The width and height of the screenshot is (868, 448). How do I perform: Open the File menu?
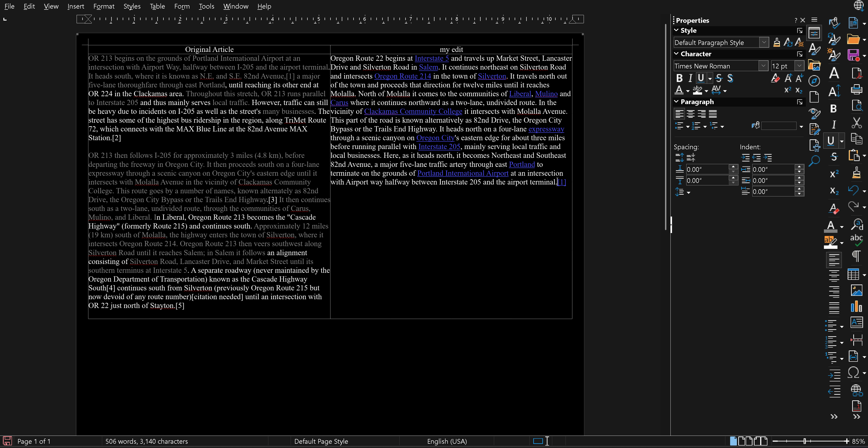coord(9,6)
